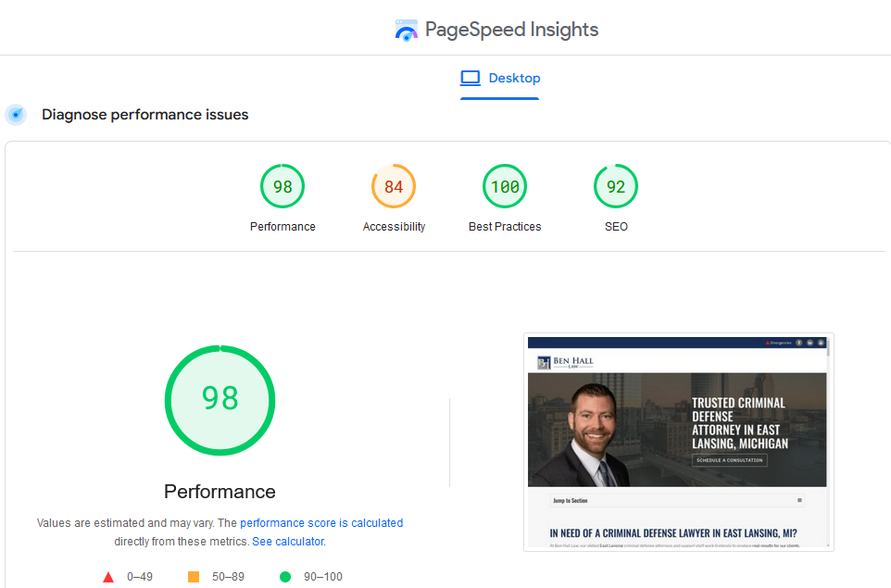The width and height of the screenshot is (891, 588).
Task: Click the PageSpeed Insights speedometer logo icon
Action: (406, 29)
